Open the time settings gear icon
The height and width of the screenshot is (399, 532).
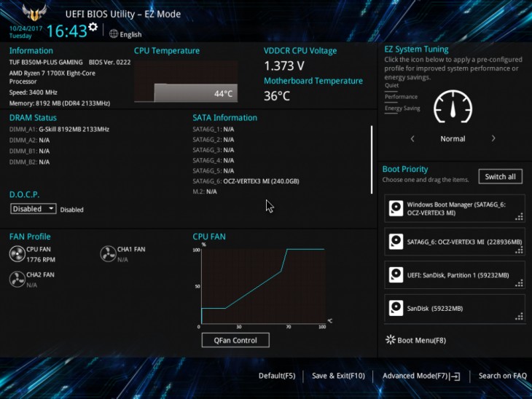click(93, 27)
